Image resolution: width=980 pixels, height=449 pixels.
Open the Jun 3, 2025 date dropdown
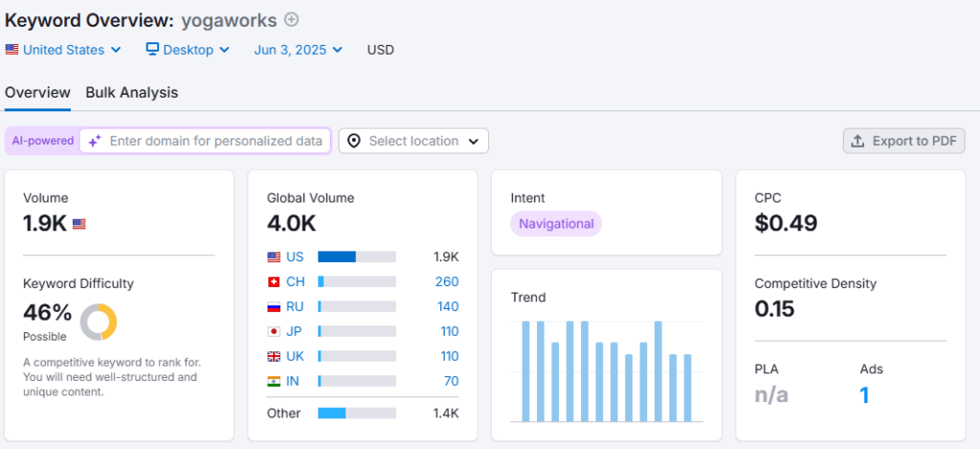(x=299, y=50)
